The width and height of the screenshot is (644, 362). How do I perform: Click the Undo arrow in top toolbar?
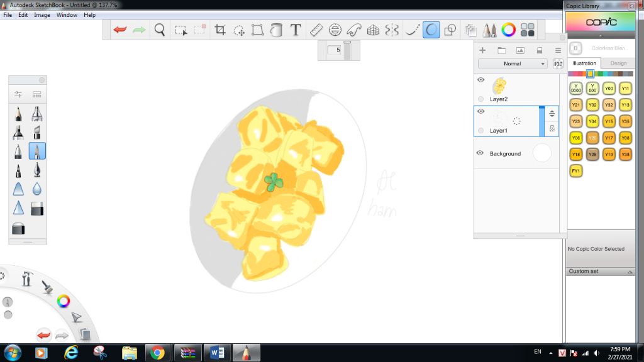pyautogui.click(x=120, y=30)
